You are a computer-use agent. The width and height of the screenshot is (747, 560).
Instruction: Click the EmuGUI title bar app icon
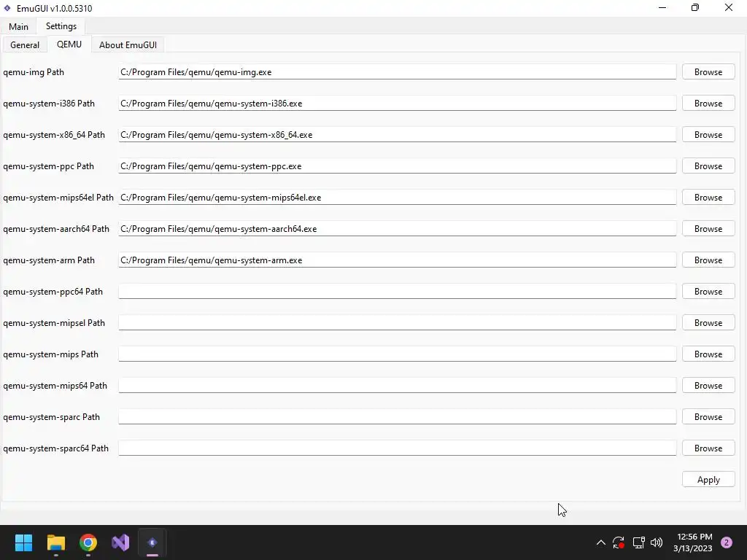click(x=7, y=8)
